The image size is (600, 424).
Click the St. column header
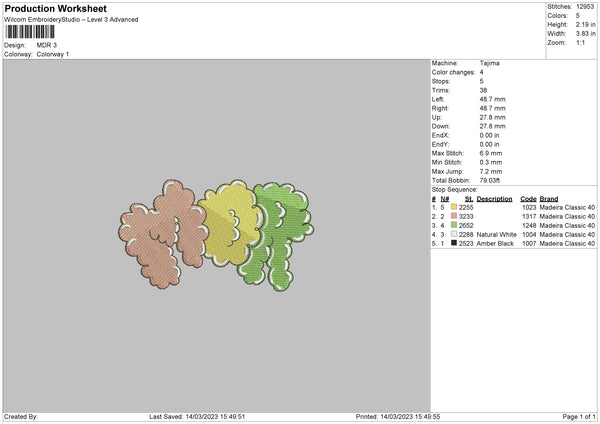[x=469, y=199]
